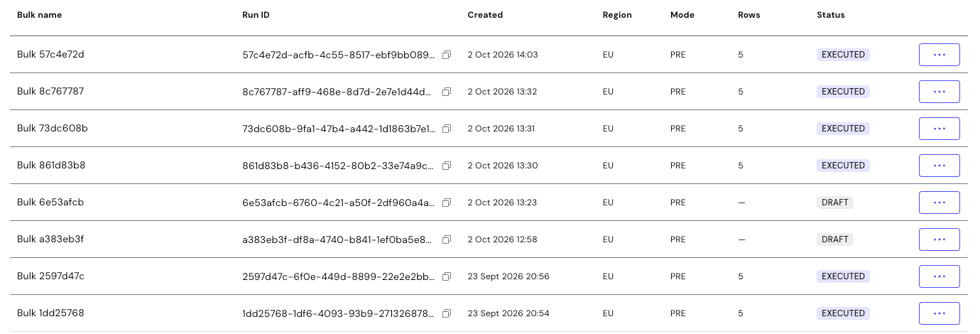The image size is (980, 334).
Task: Click the Bulk name column header
Action: tap(39, 15)
